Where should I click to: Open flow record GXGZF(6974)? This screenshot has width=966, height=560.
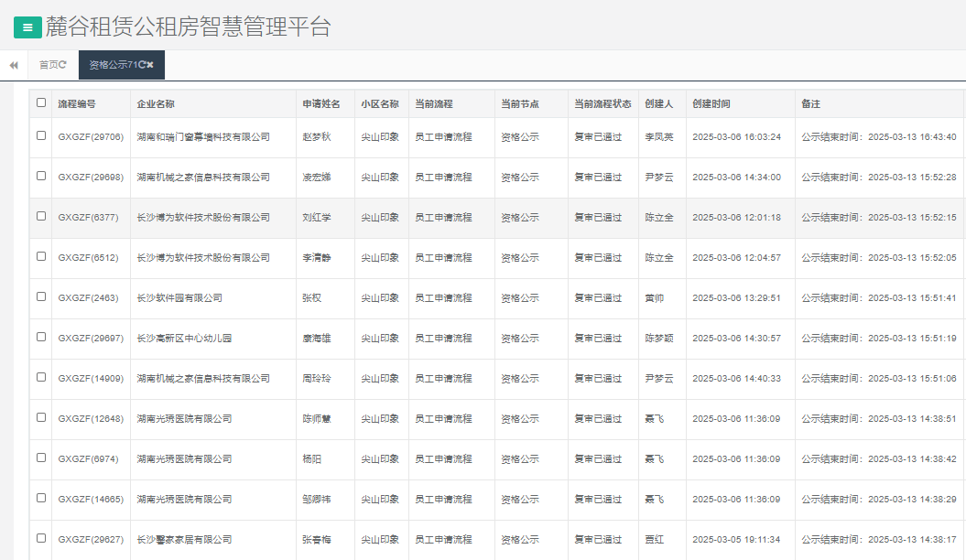point(87,458)
